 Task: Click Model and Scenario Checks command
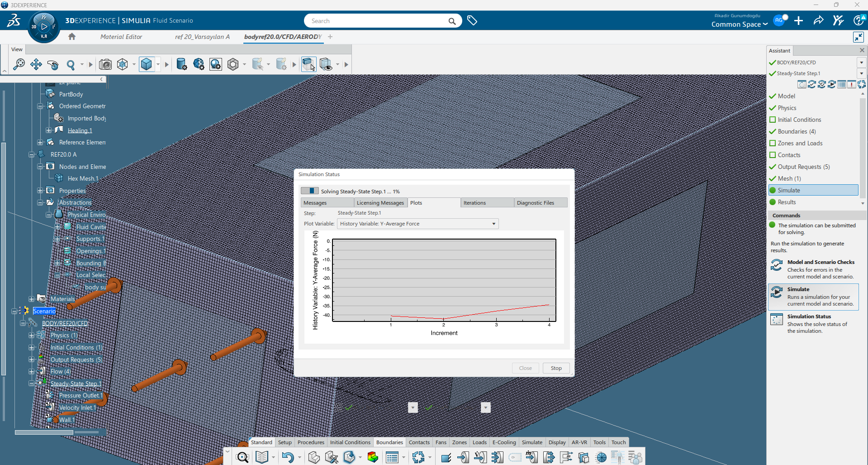tap(813, 269)
